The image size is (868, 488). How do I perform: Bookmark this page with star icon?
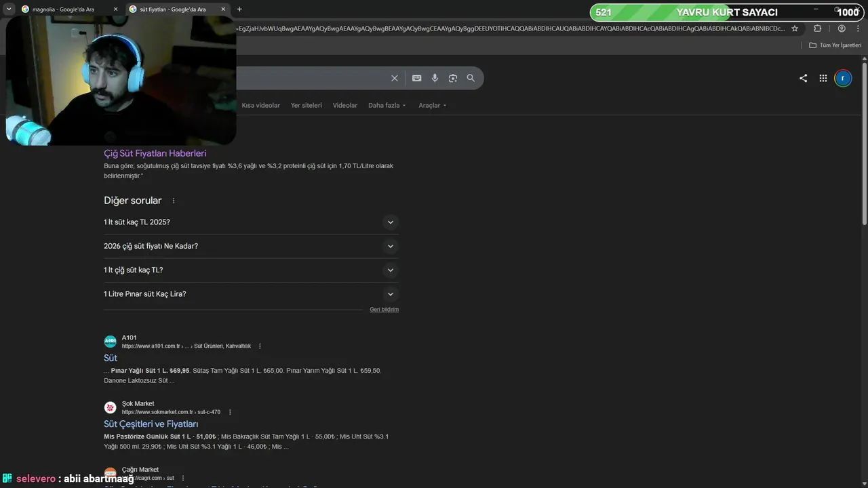(795, 28)
